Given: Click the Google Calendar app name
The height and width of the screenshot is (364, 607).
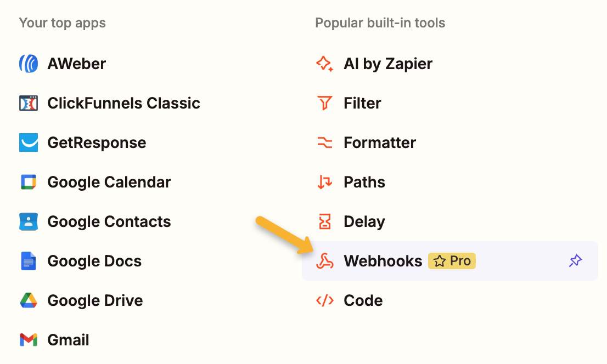Looking at the screenshot, I should [x=109, y=182].
